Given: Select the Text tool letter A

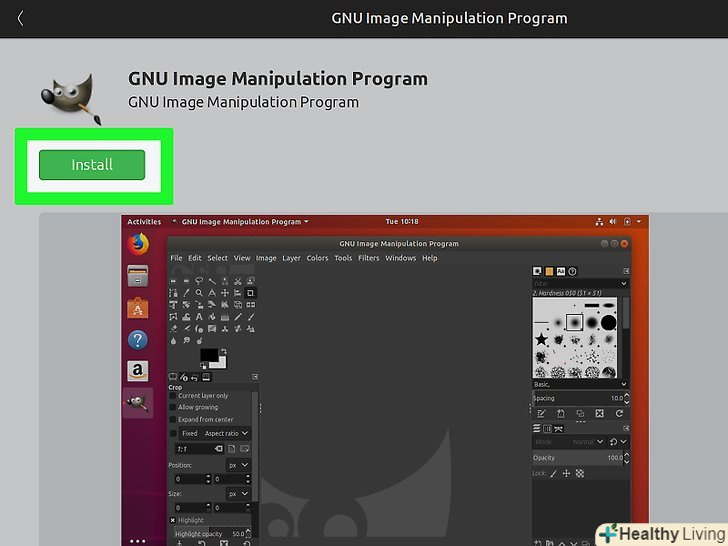Looking at the screenshot, I should point(199,317).
